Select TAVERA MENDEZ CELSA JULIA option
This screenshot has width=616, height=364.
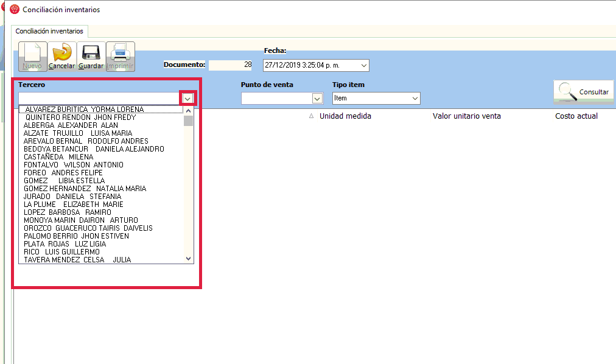[77, 260]
